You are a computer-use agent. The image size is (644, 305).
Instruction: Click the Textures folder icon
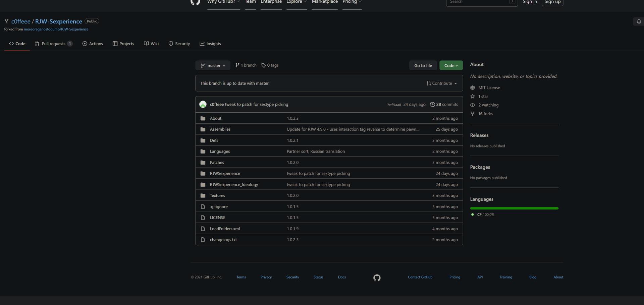[x=203, y=196]
